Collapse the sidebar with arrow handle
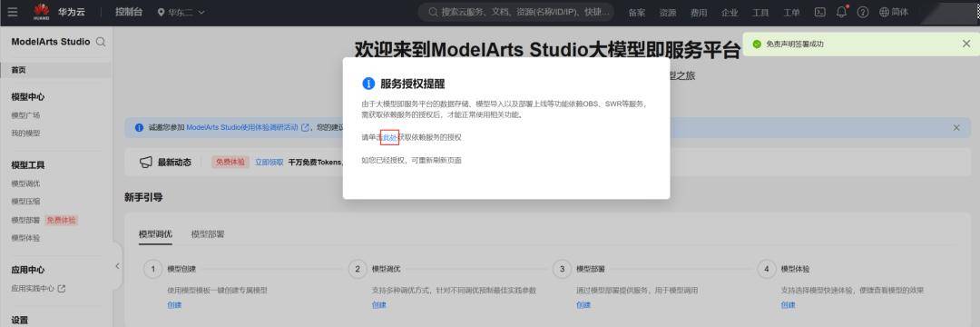The height and width of the screenshot is (327, 980). coord(117,266)
